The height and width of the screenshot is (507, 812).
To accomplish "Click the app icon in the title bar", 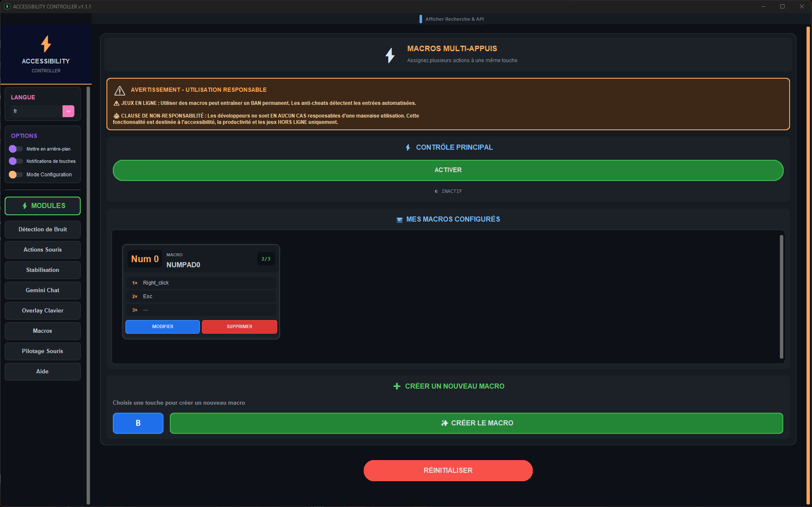I will (7, 6).
